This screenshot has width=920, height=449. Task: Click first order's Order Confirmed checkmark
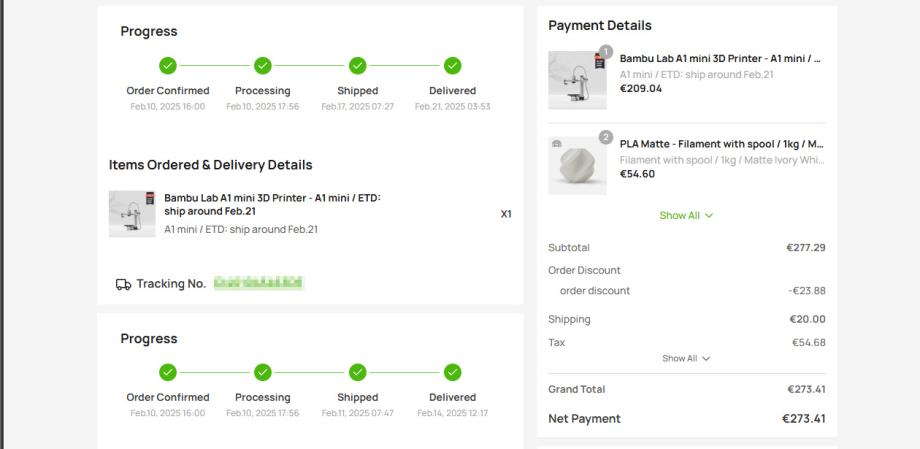(x=168, y=66)
